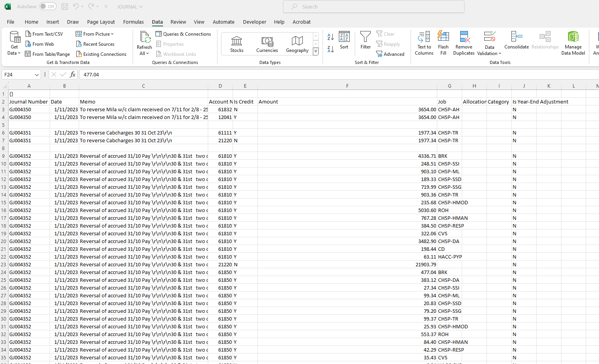Expand the Get Data dropdown arrow

pyautogui.click(x=19, y=53)
